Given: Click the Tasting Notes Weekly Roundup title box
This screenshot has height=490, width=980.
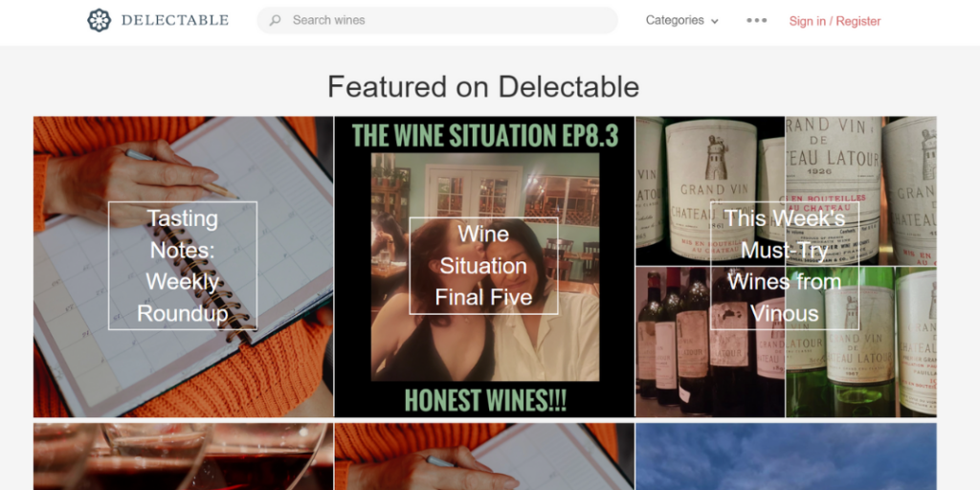Looking at the screenshot, I should [x=183, y=266].
